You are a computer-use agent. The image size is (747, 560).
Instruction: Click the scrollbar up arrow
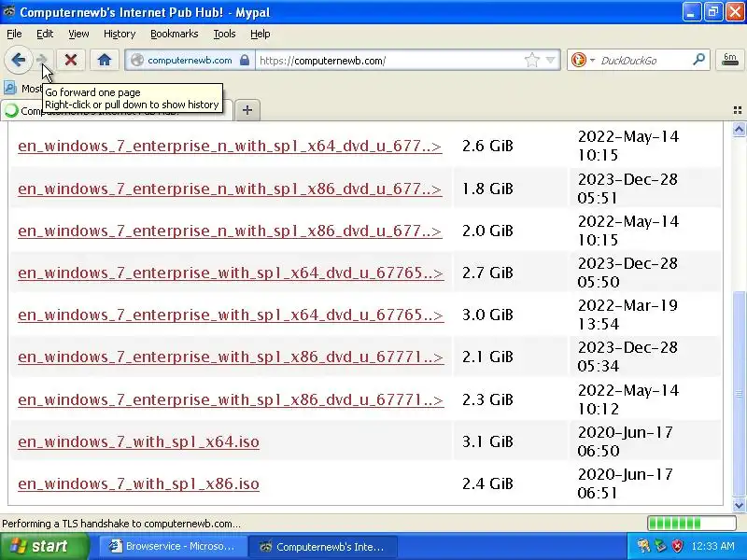tap(739, 129)
